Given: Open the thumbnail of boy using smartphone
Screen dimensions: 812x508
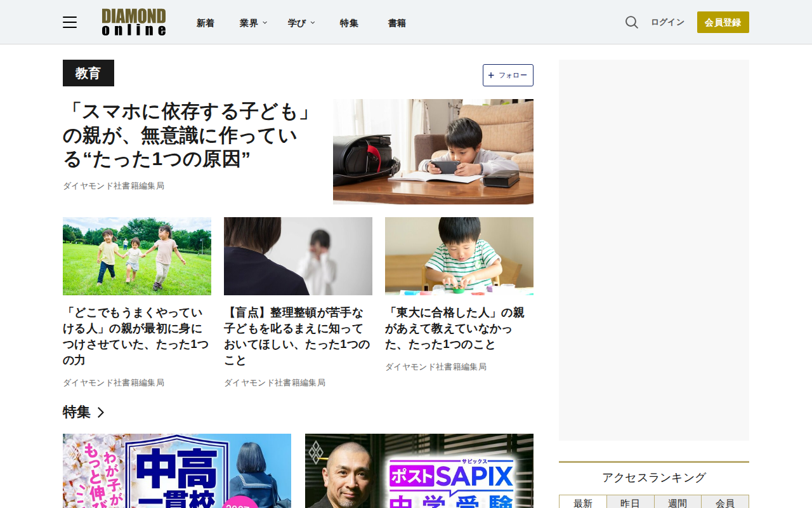Looking at the screenshot, I should point(433,152).
